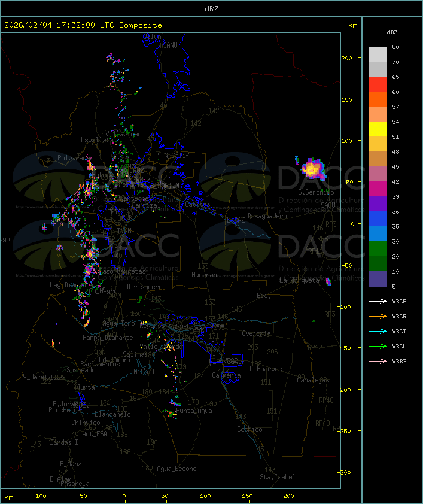
Task: Select the light gray 70–80 dBZ swatch
Action: (378, 54)
